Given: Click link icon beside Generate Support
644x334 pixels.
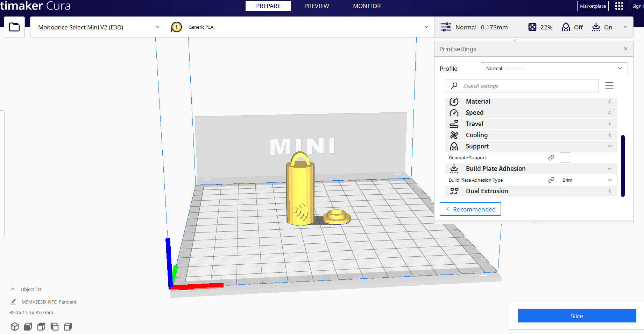Looking at the screenshot, I should 551,158.
